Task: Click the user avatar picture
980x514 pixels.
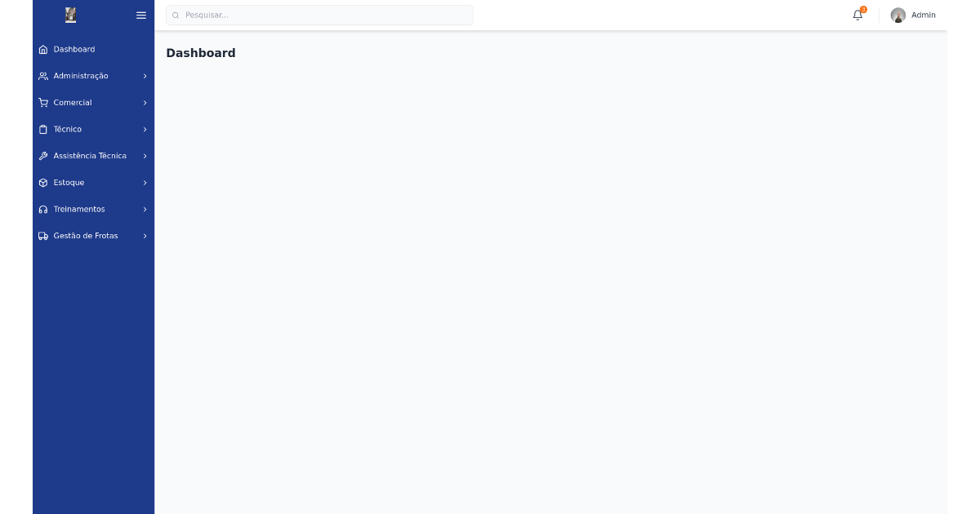Action: click(898, 15)
